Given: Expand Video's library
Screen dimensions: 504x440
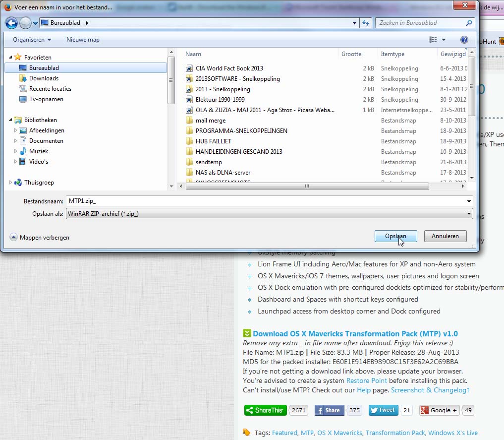Looking at the screenshot, I should pyautogui.click(x=15, y=161).
